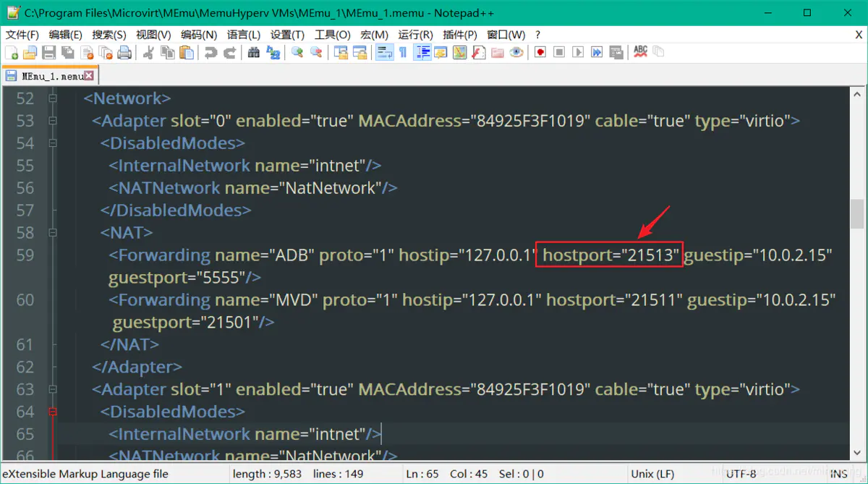Start recording a macro
This screenshot has height=484, width=868.
(x=540, y=52)
